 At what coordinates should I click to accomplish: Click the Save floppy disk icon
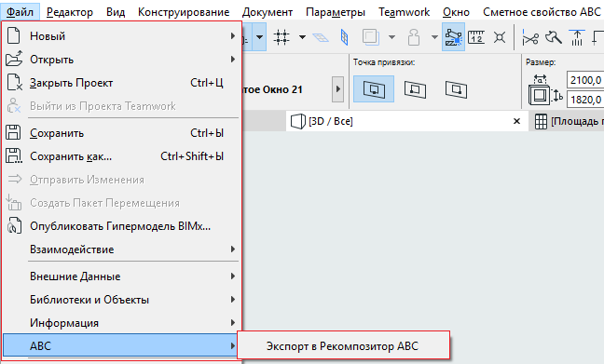[13, 133]
